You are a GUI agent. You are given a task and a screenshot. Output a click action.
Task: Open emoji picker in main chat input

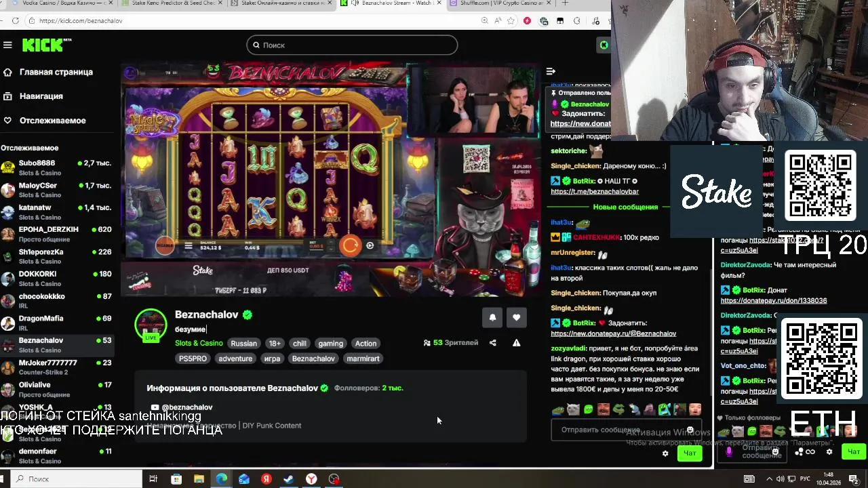point(690,430)
